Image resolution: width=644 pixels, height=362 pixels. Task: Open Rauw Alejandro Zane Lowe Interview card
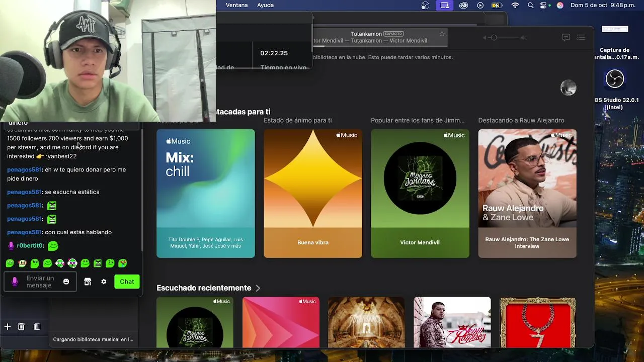tap(527, 194)
